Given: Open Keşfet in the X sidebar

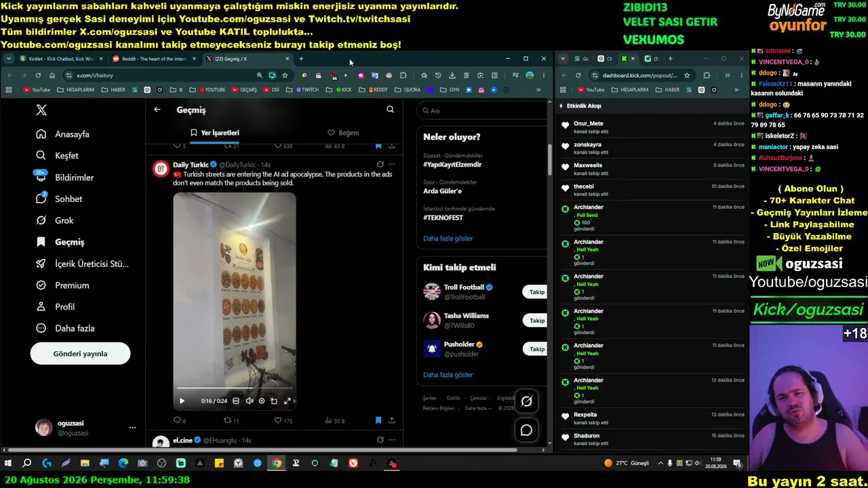Looking at the screenshot, I should click(58, 156).
